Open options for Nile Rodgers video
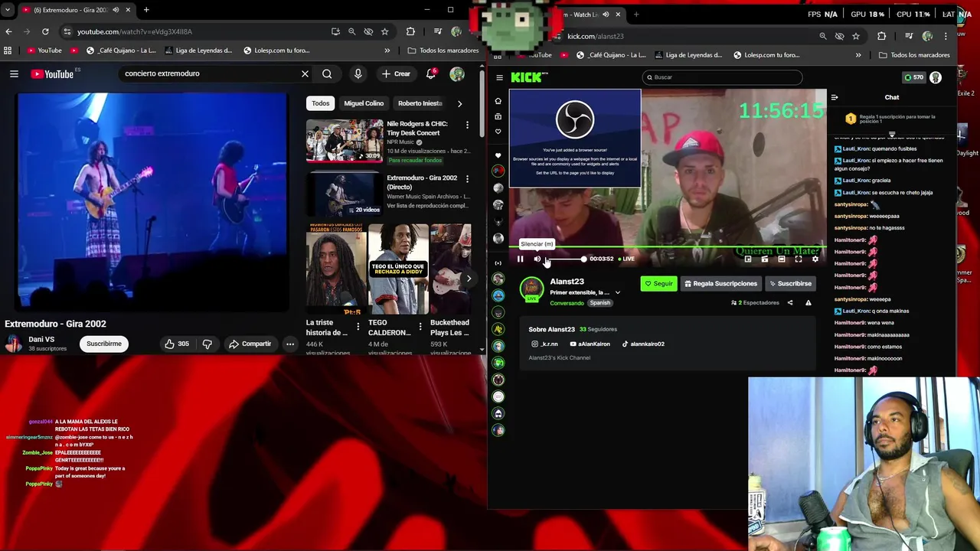The image size is (980, 551). (x=467, y=124)
